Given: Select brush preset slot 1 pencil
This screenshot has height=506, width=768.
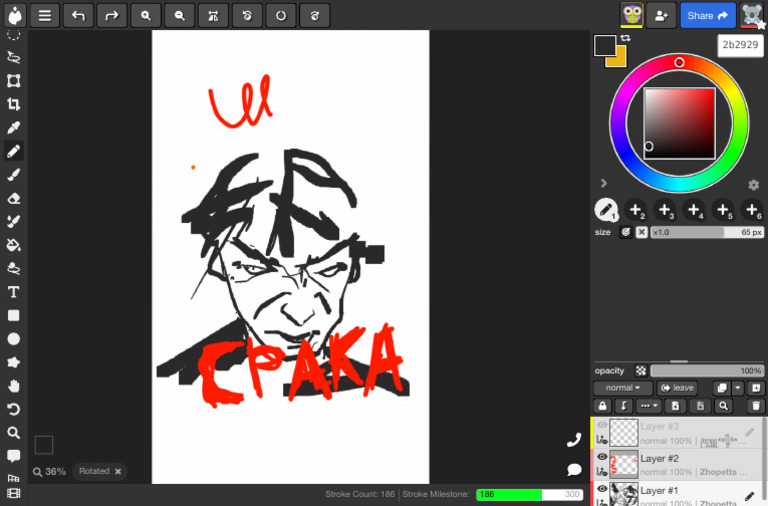Looking at the screenshot, I should (x=606, y=210).
